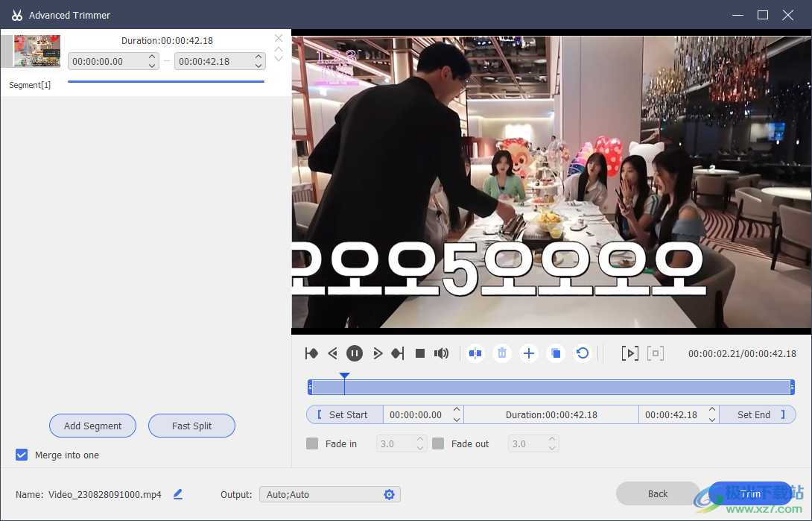Click the right trim handle on timeline
812x521 pixels.
[x=793, y=387]
